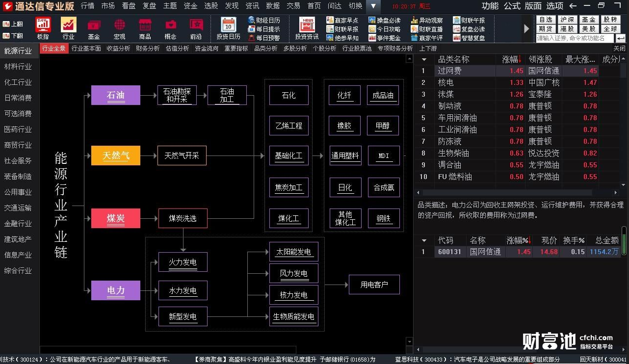
Task: Confirm search with the enter-arrow button
Action: [x=621, y=38]
